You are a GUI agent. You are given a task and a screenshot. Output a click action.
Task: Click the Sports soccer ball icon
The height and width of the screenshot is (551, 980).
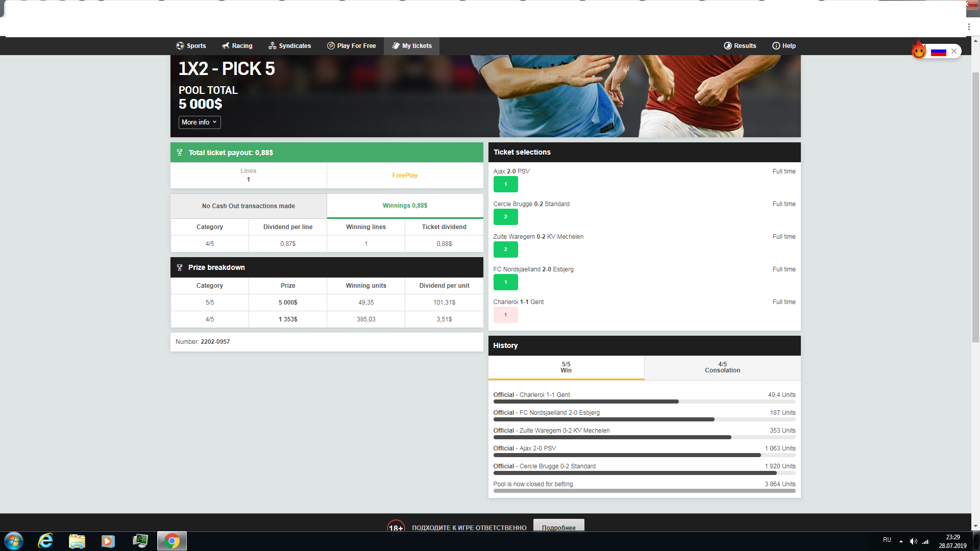(180, 46)
